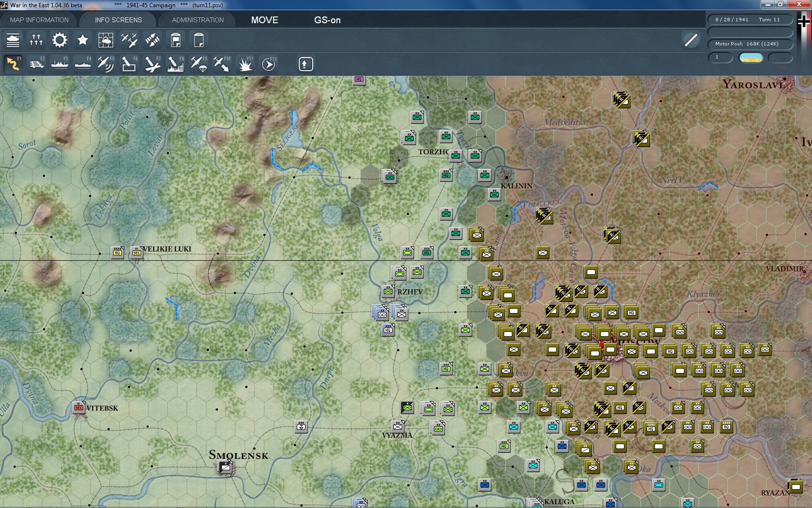Select the F5 air recon mode

106,64
